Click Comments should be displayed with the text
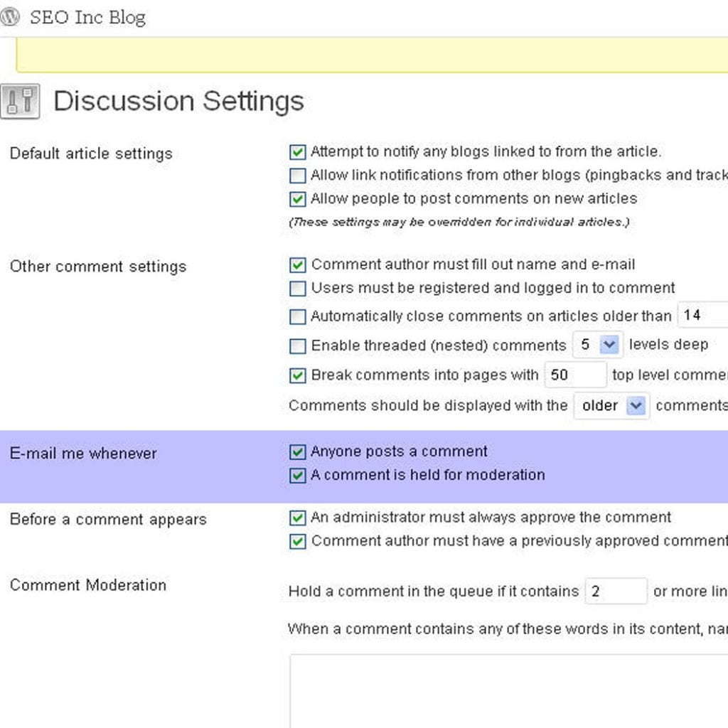This screenshot has height=728, width=728. click(428, 406)
